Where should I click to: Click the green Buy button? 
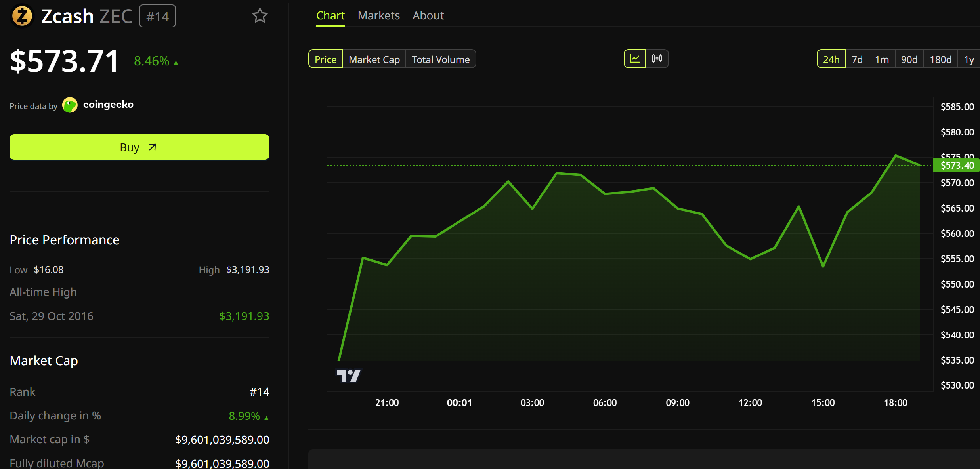point(139,147)
